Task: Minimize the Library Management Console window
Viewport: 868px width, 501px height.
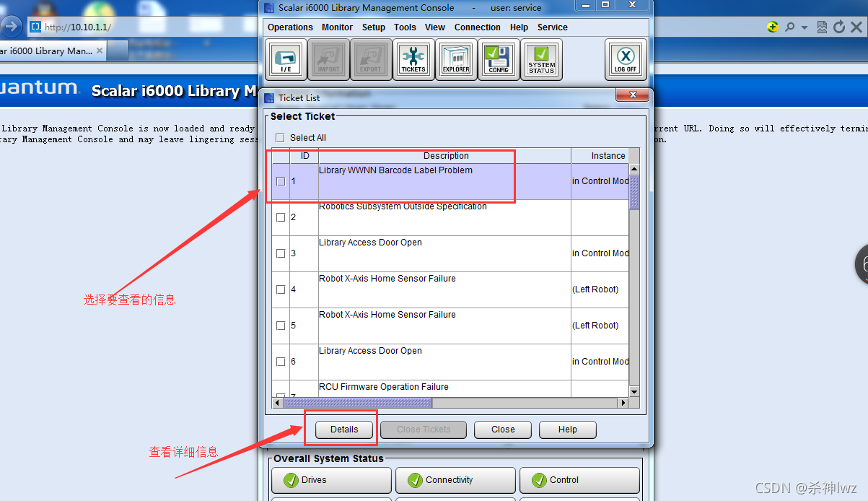Action: (584, 5)
